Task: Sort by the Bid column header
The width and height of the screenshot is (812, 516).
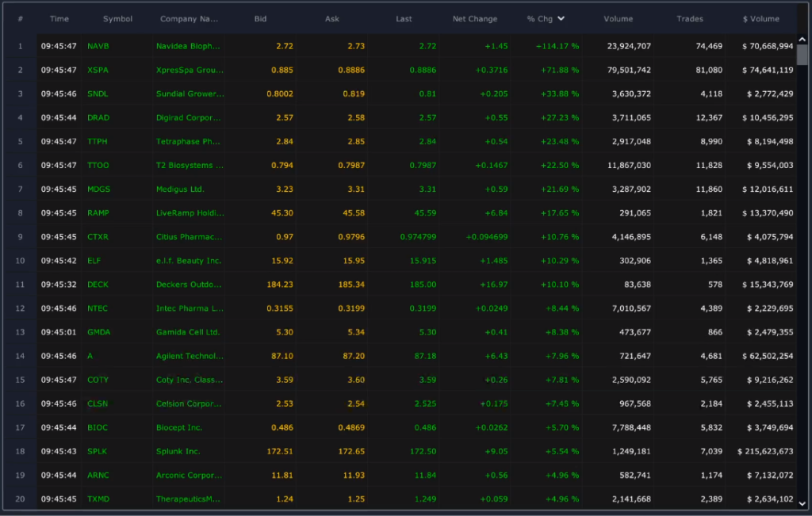Action: [x=260, y=19]
